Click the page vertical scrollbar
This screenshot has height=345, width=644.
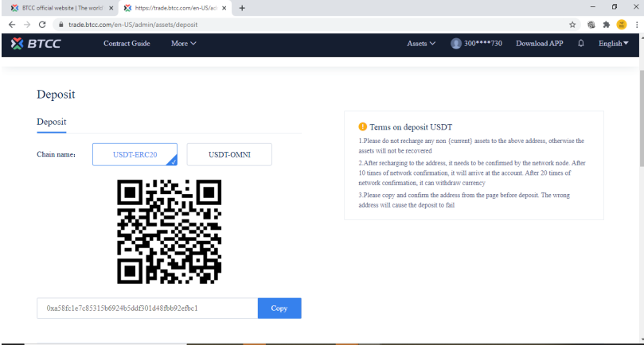click(642, 118)
